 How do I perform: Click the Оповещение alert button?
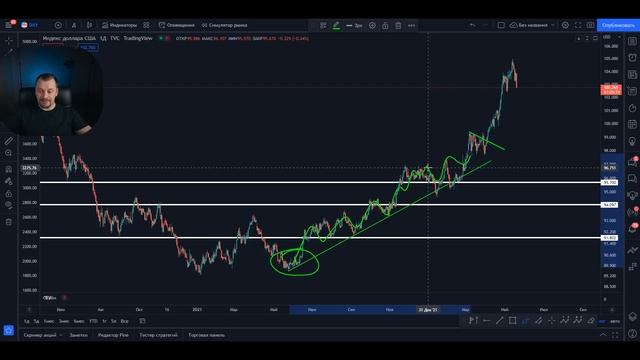(x=176, y=25)
